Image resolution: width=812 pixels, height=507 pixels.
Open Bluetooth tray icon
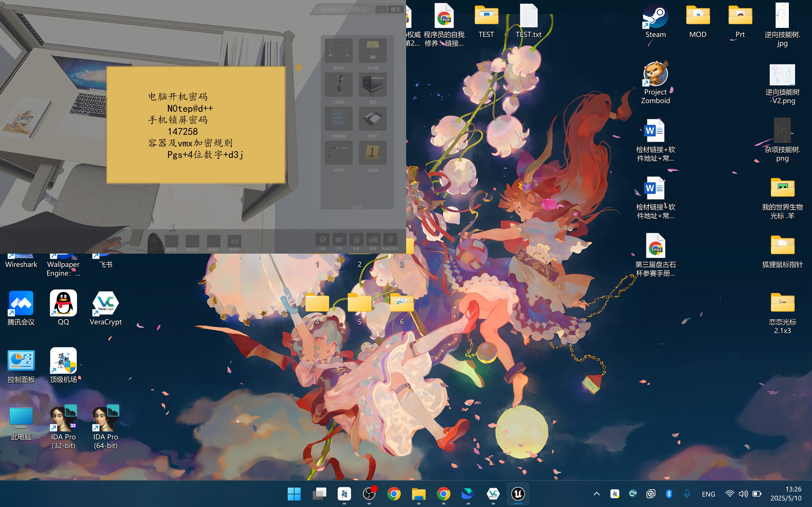tap(669, 493)
